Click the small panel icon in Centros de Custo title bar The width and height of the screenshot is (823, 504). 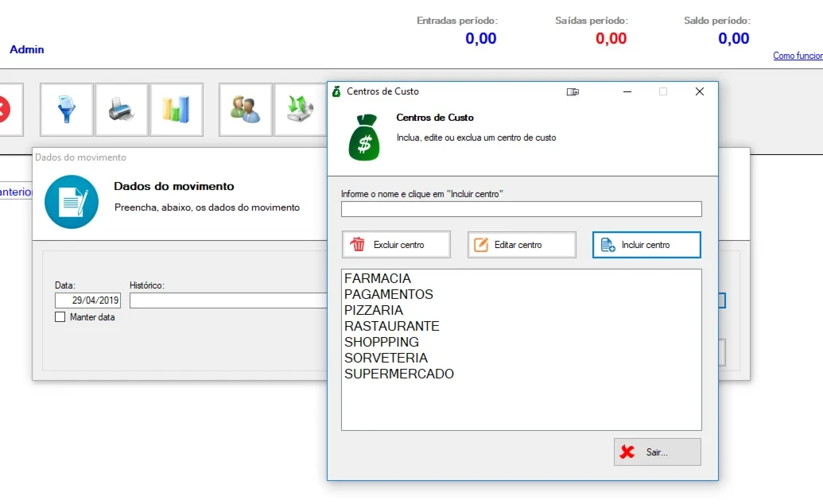(x=573, y=92)
